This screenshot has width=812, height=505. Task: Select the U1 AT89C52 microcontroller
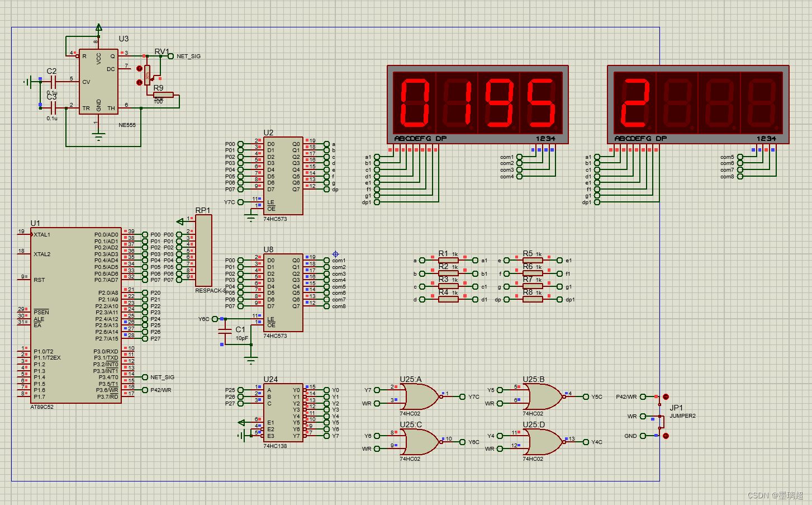(76, 315)
